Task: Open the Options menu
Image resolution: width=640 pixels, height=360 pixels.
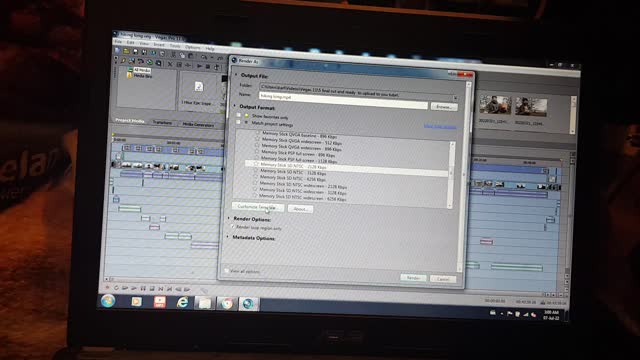Action: 193,47
